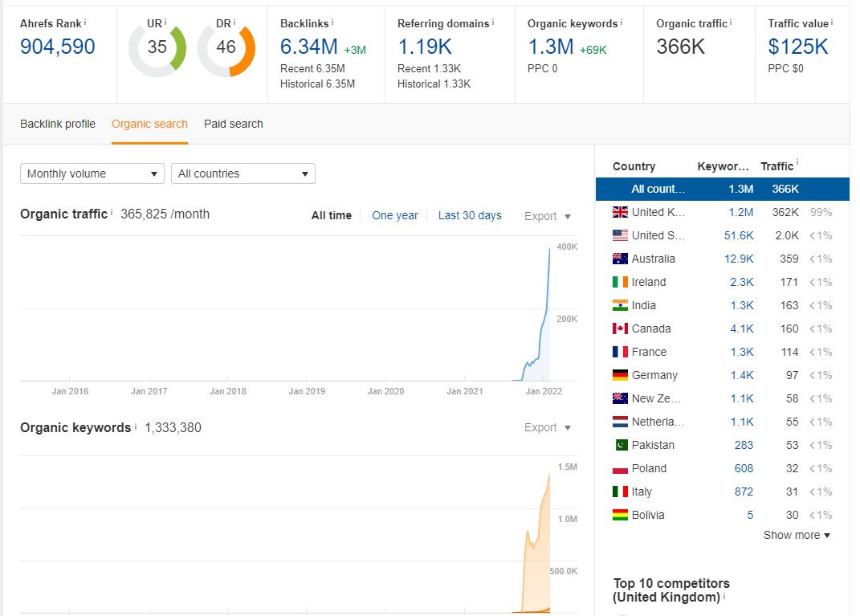Image resolution: width=860 pixels, height=616 pixels.
Task: Click info icon beside DR label
Action: click(x=234, y=22)
